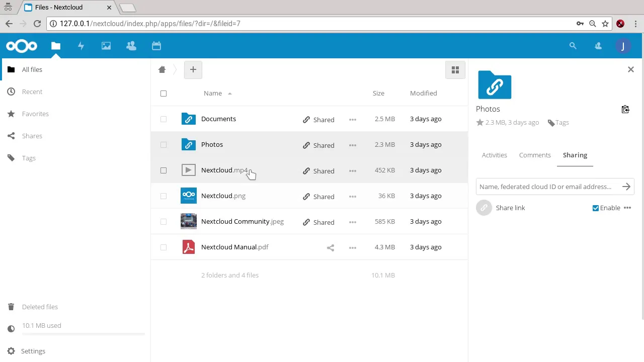Image resolution: width=644 pixels, height=362 pixels.
Task: Open Shared status for Nextcloud.mp4
Action: click(x=318, y=171)
